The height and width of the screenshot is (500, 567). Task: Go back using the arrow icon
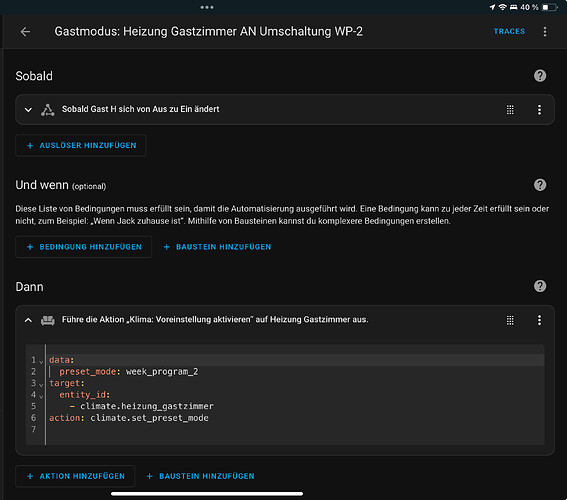click(25, 32)
